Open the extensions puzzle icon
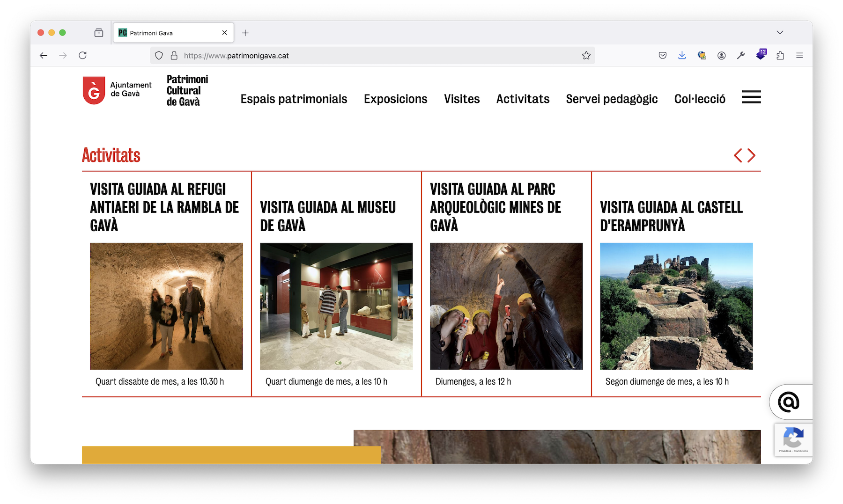 780,56
